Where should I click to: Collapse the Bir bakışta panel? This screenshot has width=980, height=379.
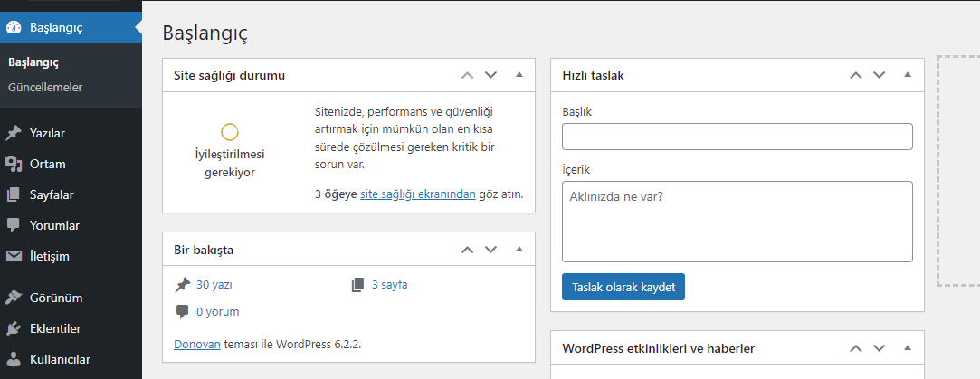(519, 249)
